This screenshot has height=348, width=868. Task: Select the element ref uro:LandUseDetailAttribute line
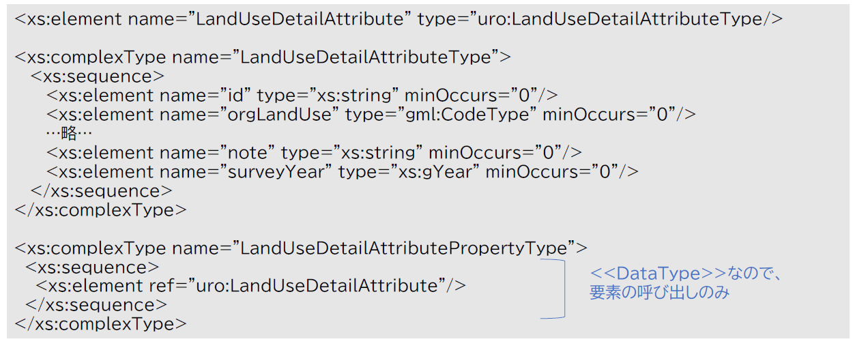click(x=251, y=285)
